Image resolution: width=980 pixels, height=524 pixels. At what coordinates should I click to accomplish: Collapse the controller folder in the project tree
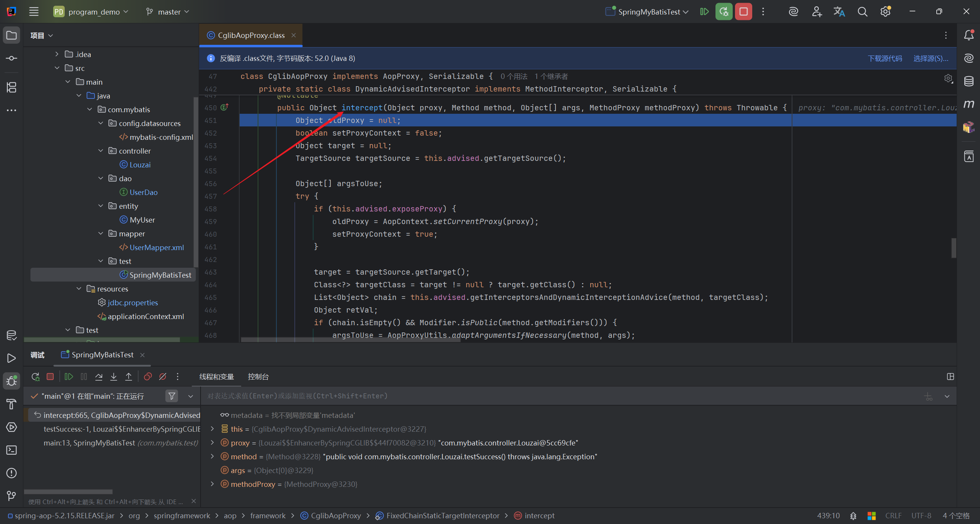point(101,151)
